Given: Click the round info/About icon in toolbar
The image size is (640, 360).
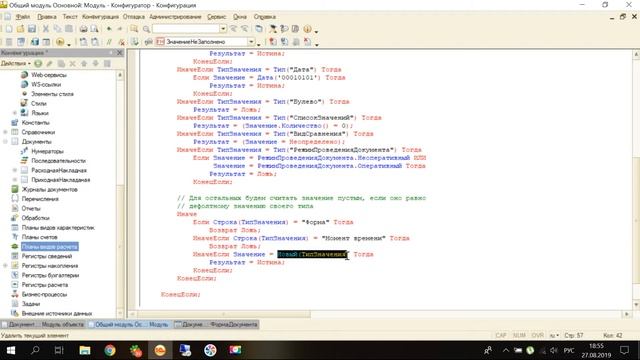Looking at the screenshot, I should point(307,29).
